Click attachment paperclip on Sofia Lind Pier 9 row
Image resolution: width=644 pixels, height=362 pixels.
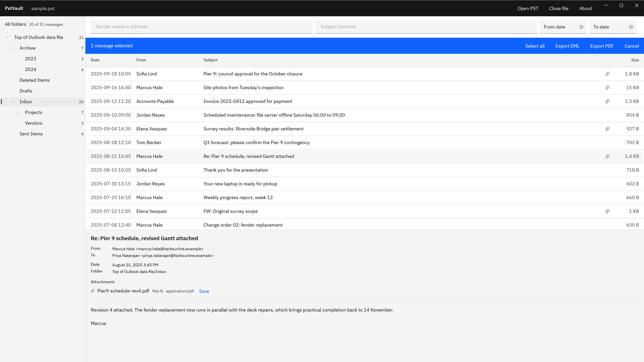pos(607,74)
